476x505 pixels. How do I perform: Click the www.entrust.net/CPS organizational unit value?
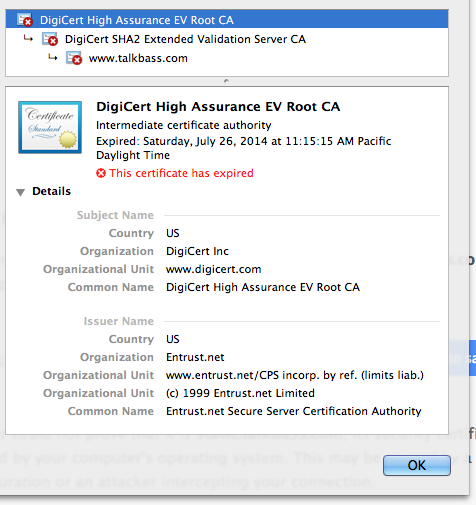point(295,375)
